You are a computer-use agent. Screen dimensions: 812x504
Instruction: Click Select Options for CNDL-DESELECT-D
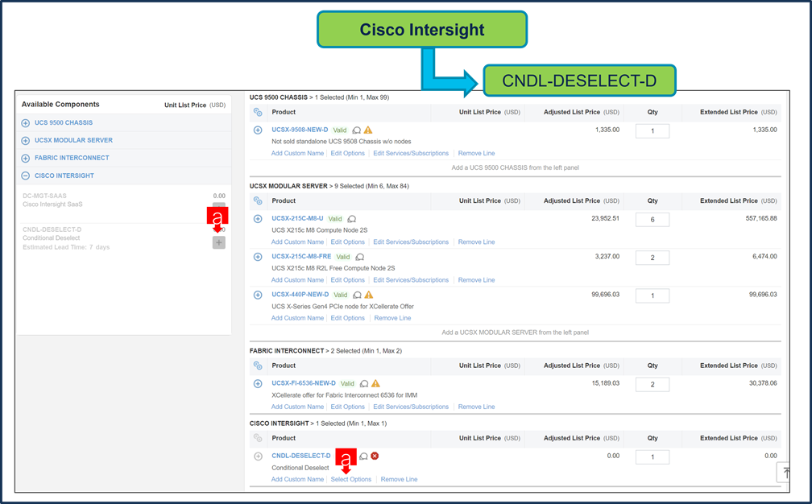pos(351,480)
